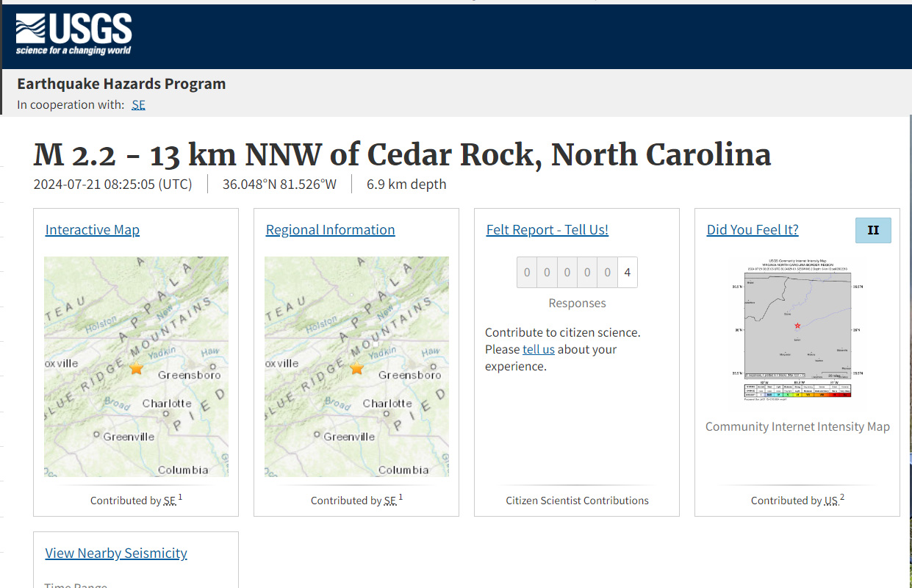
Task: Open the Felt Report - Tell Us! link
Action: (x=547, y=229)
